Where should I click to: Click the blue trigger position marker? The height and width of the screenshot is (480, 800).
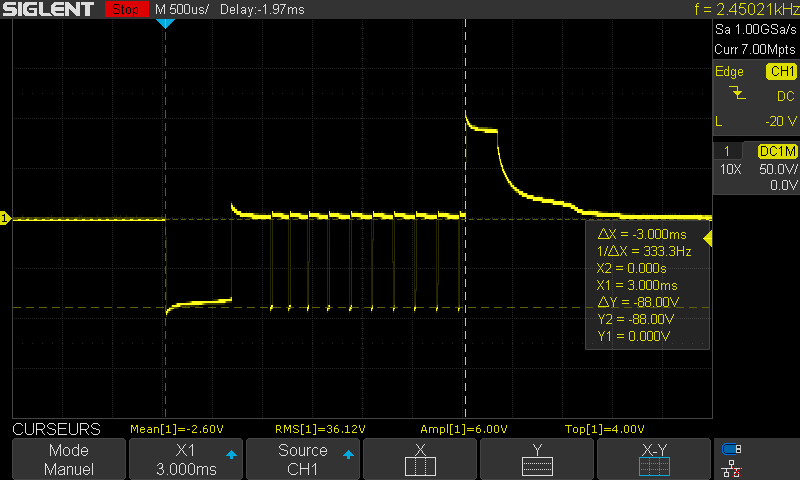tap(166, 23)
